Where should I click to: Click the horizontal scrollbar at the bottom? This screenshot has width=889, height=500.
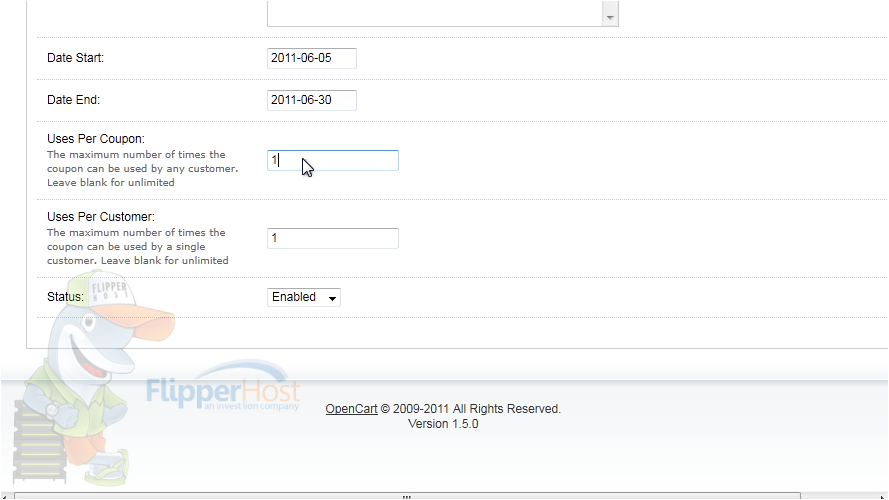click(407, 496)
